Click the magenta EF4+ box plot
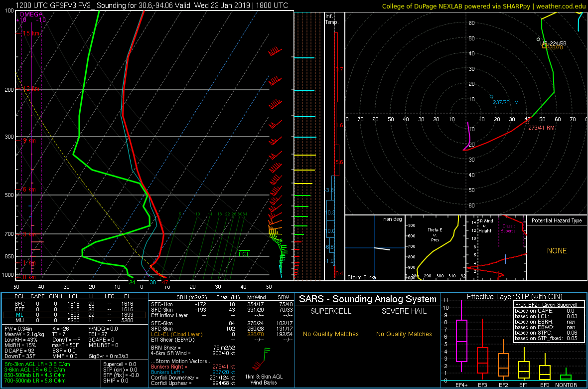The height and width of the screenshot is (389, 588). (461, 341)
